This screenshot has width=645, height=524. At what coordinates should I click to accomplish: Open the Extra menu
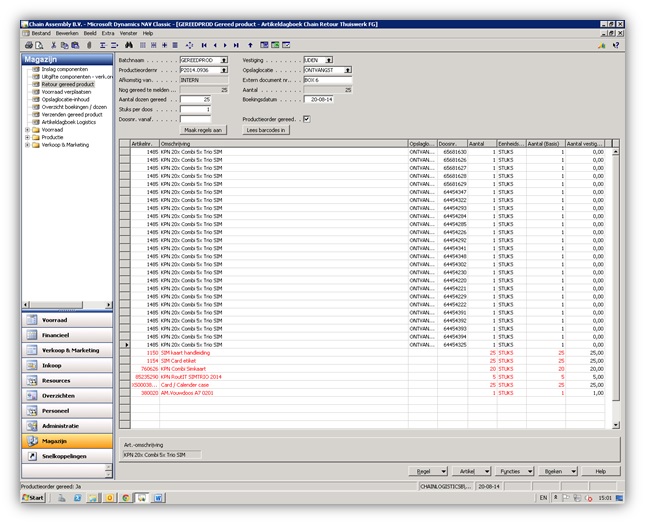point(108,33)
